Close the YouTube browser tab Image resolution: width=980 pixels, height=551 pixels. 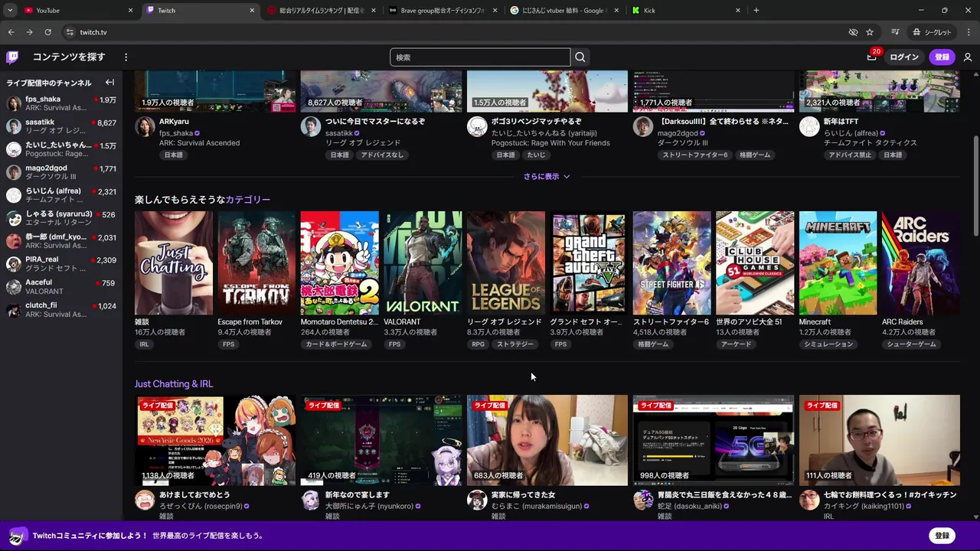(x=130, y=11)
